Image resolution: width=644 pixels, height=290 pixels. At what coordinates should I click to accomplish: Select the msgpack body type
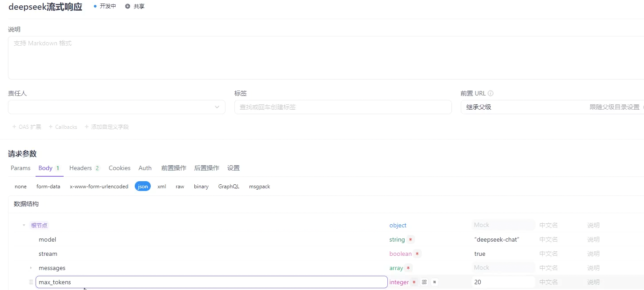click(259, 187)
